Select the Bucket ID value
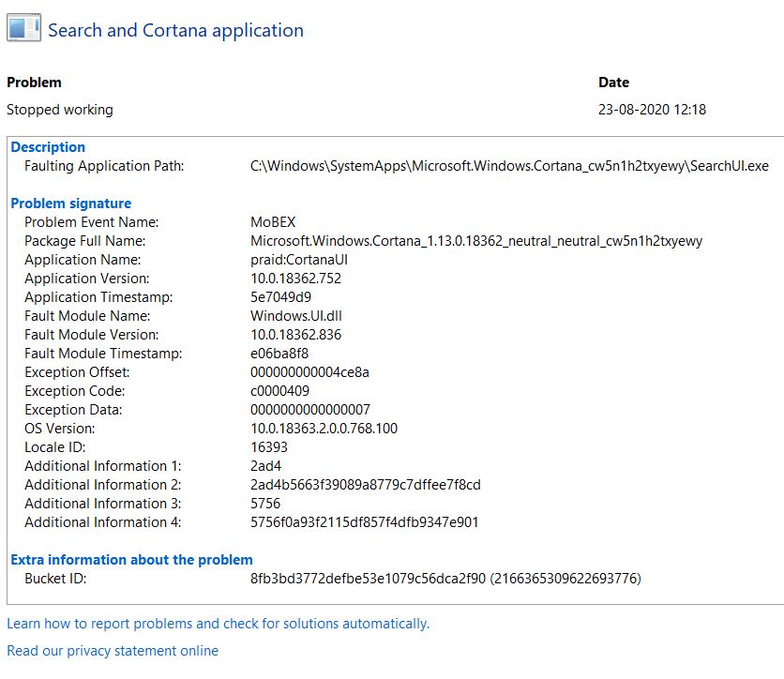This screenshot has height=679, width=784. tap(446, 579)
